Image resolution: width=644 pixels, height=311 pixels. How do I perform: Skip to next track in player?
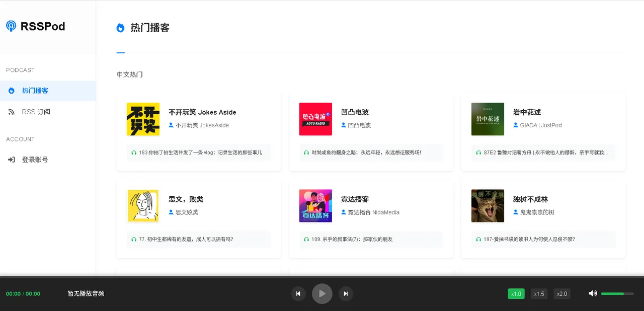pyautogui.click(x=346, y=294)
